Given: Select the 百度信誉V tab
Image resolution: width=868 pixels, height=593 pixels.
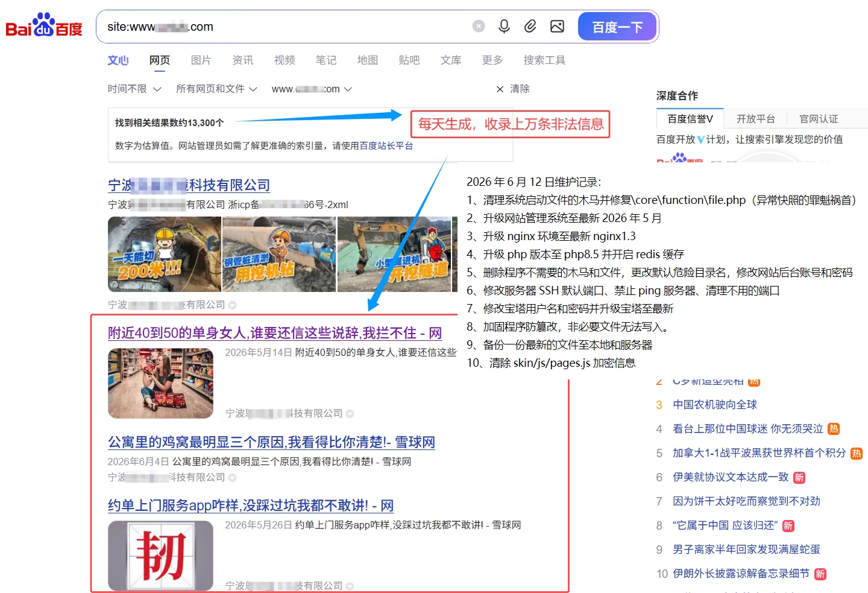Looking at the screenshot, I should [x=690, y=119].
